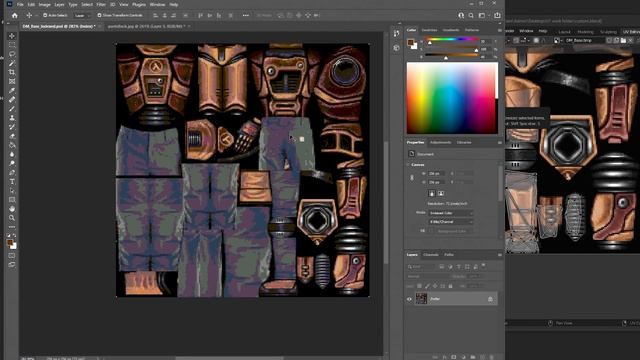
Task: Open the Layers panel options menu
Action: coord(500,255)
